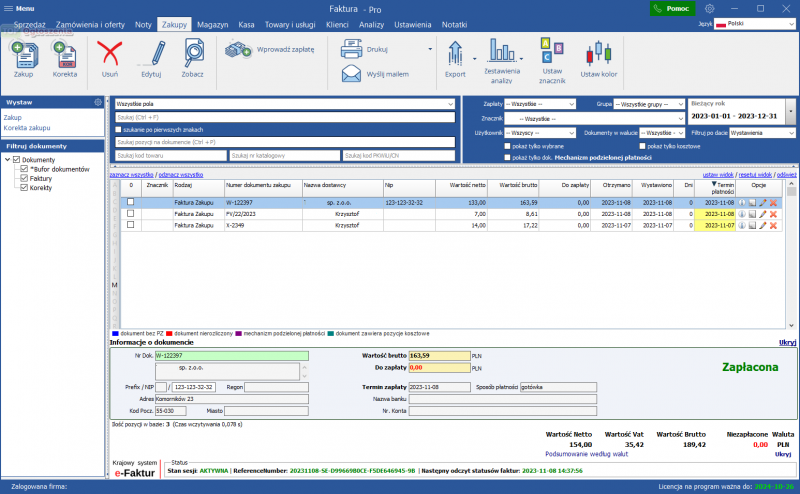Click the green Pomoc button
The height and width of the screenshot is (494, 800).
tap(671, 8)
